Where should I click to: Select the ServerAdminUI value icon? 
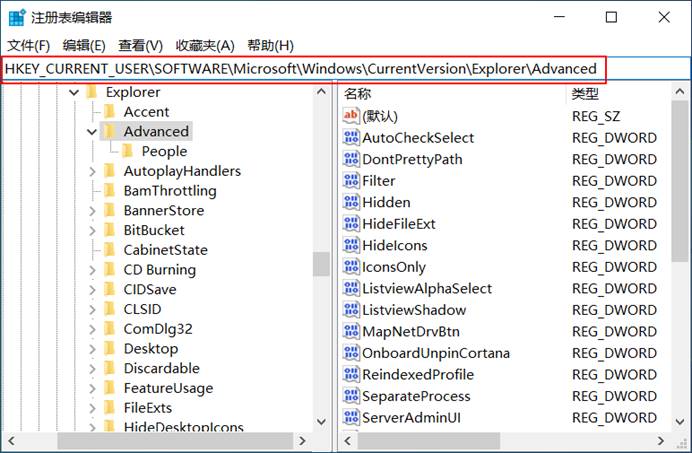coord(350,417)
